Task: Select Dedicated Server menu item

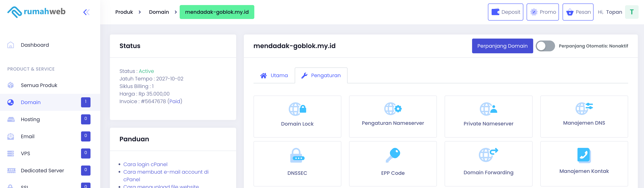Action: tap(50, 170)
